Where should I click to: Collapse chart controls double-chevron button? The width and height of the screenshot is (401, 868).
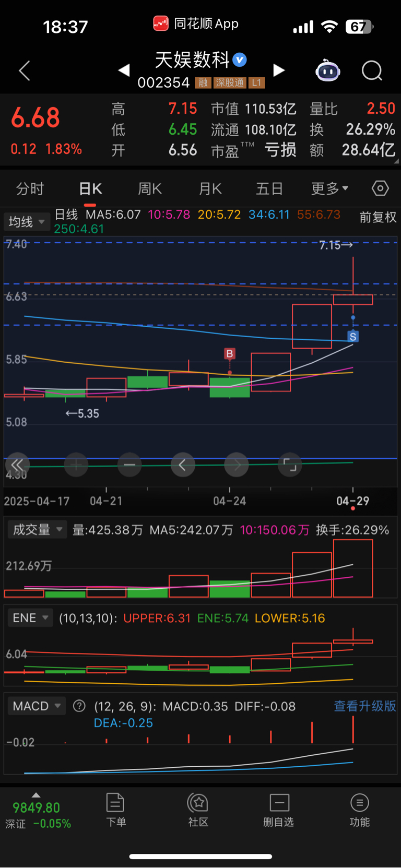[x=17, y=465]
